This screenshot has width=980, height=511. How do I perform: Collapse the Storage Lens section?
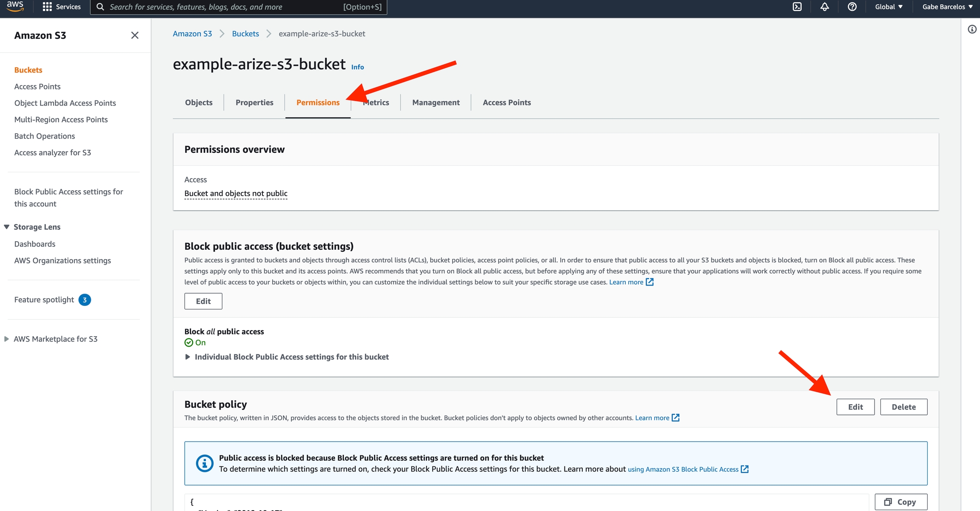(x=7, y=227)
